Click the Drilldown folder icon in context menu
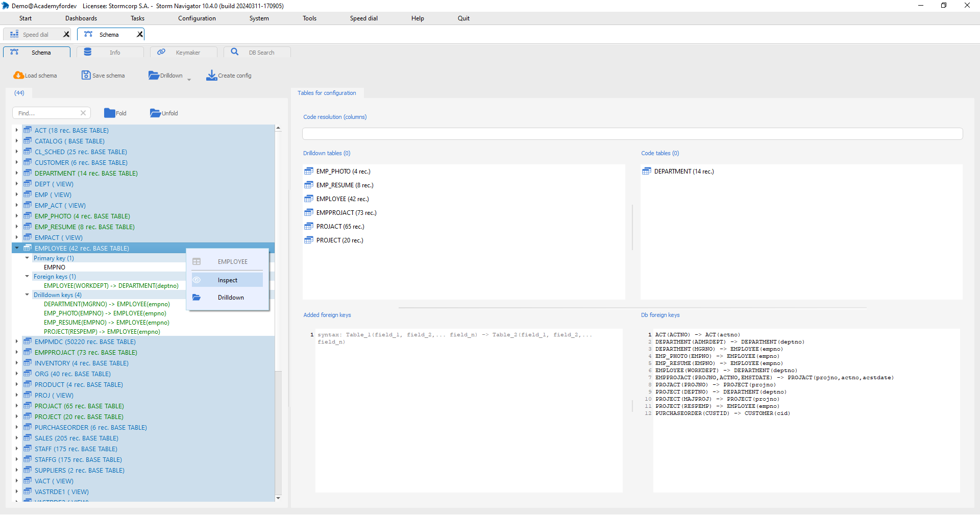 [197, 298]
